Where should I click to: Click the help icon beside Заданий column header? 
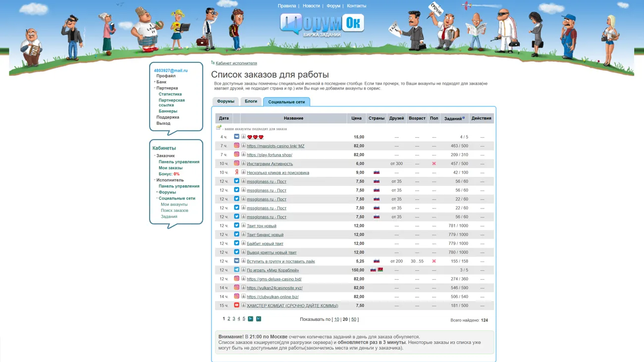[464, 117]
